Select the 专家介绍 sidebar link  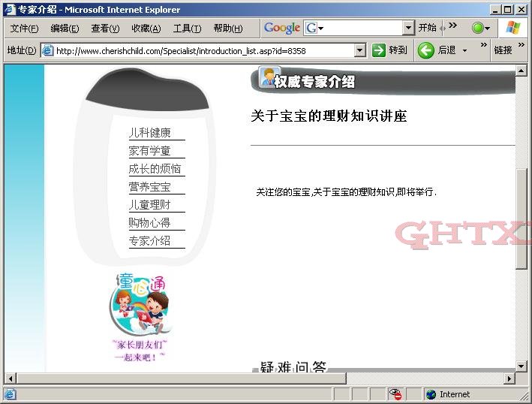pyautogui.click(x=149, y=241)
